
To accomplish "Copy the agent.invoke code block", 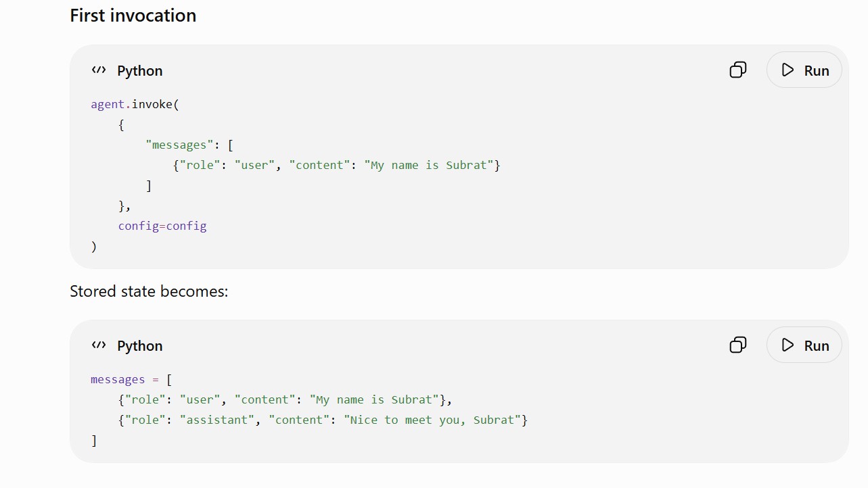I will 738,70.
